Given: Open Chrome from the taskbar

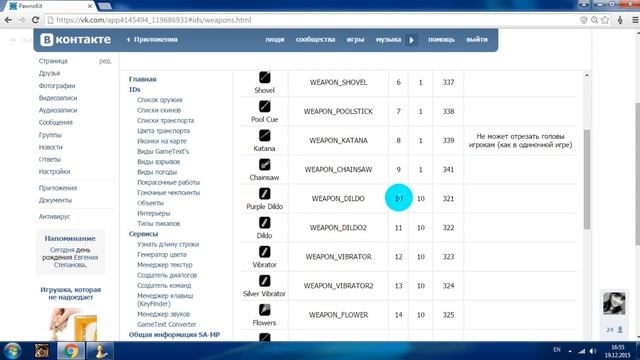Looking at the screenshot, I should 71,351.
